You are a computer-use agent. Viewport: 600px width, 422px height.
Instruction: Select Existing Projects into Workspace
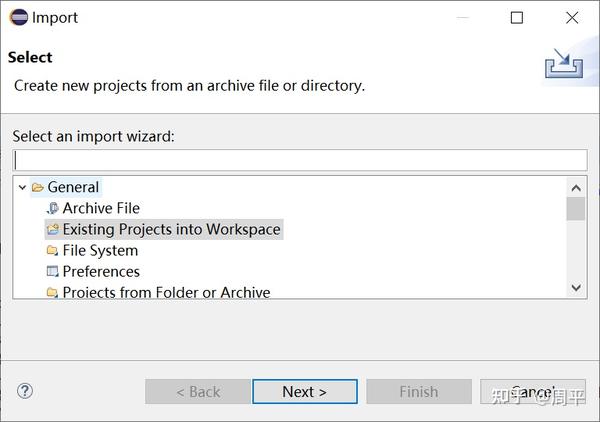(x=171, y=229)
